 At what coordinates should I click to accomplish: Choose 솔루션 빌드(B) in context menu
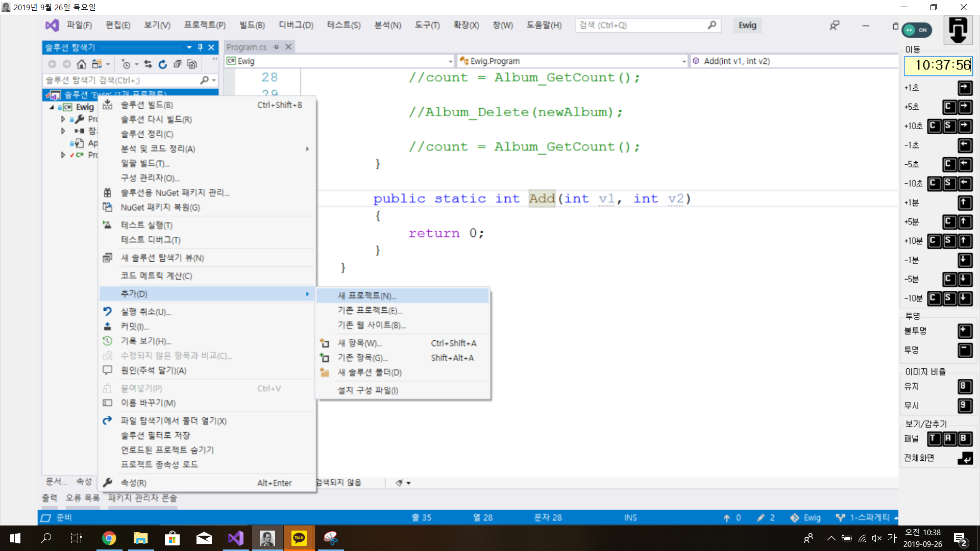[146, 105]
